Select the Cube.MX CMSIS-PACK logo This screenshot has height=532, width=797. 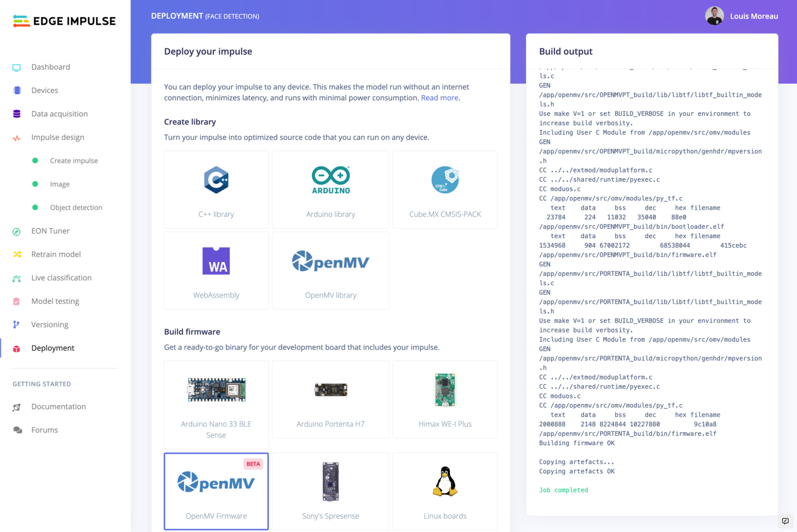click(445, 180)
